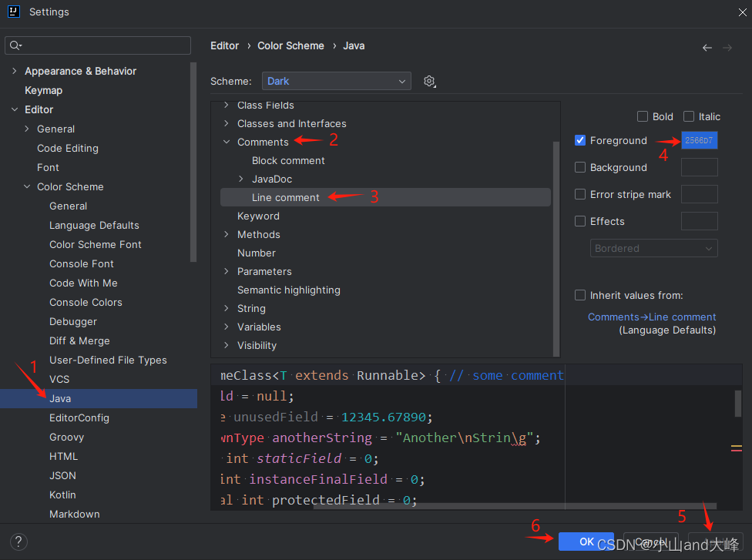Expand the String node
Viewport: 752px width, 560px height.
click(227, 308)
